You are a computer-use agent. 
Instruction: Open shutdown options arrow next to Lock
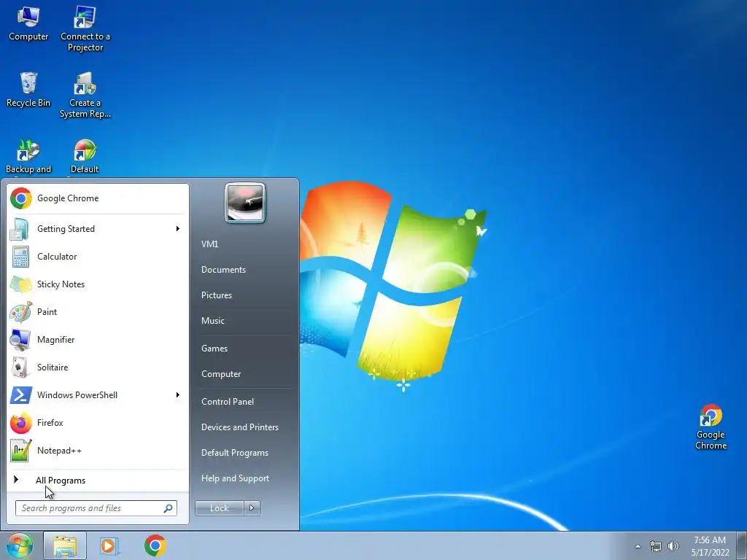coord(252,508)
